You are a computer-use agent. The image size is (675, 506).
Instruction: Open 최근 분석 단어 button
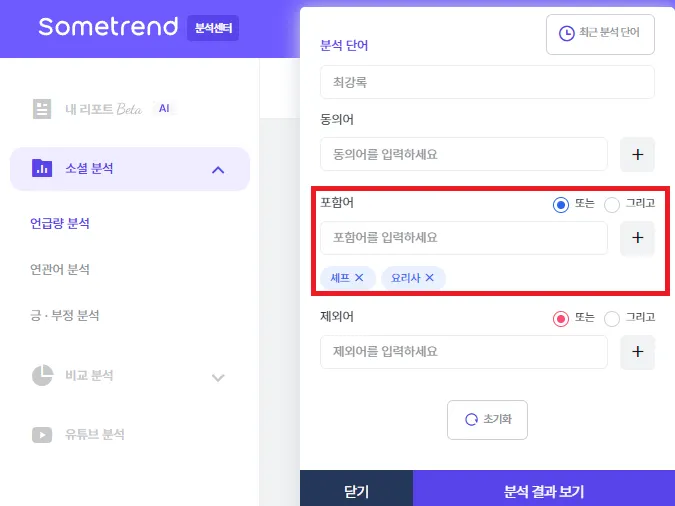[x=600, y=33]
